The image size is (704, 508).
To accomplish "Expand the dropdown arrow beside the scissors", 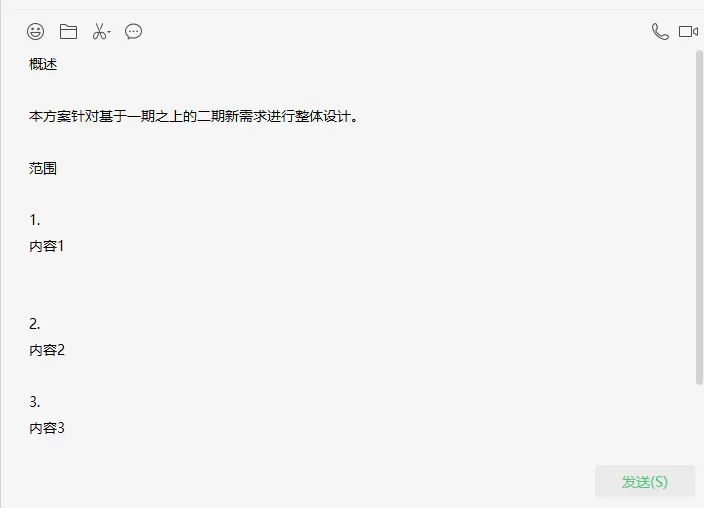I will (109, 32).
